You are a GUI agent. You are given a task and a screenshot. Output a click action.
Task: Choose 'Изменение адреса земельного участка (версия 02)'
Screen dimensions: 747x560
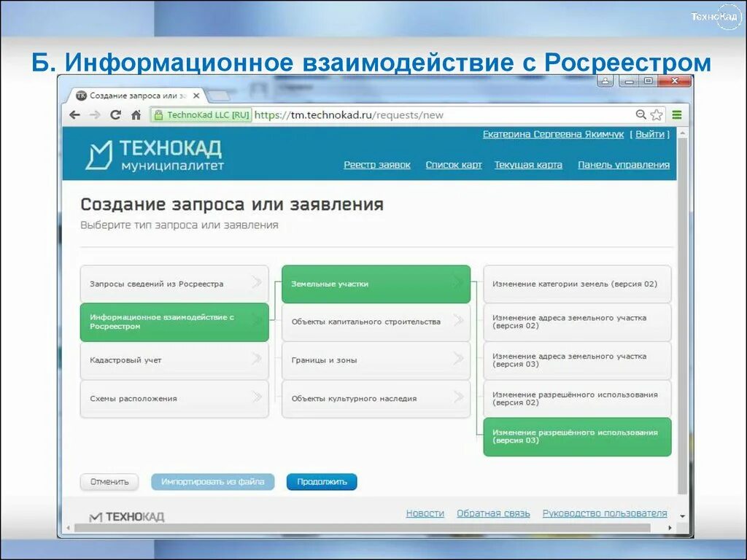[578, 322]
